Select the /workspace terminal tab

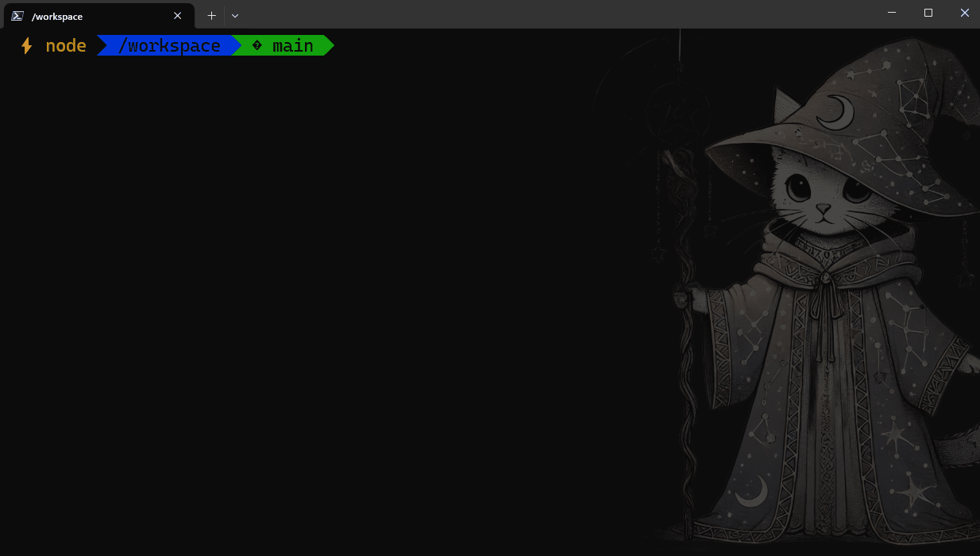click(x=98, y=16)
